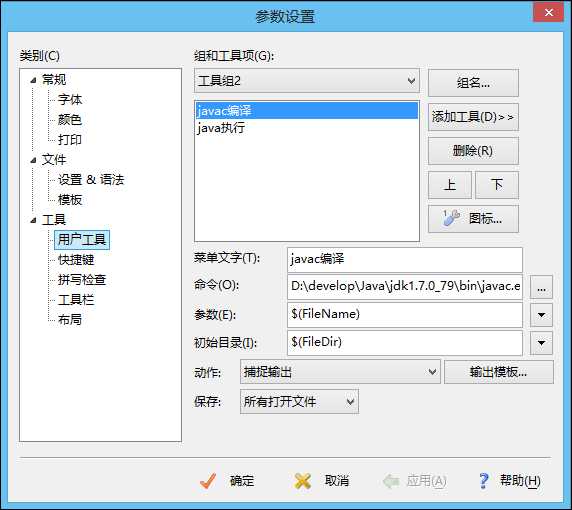Collapse the 常规 tree node
Screen dimensions: 572x510
34,80
